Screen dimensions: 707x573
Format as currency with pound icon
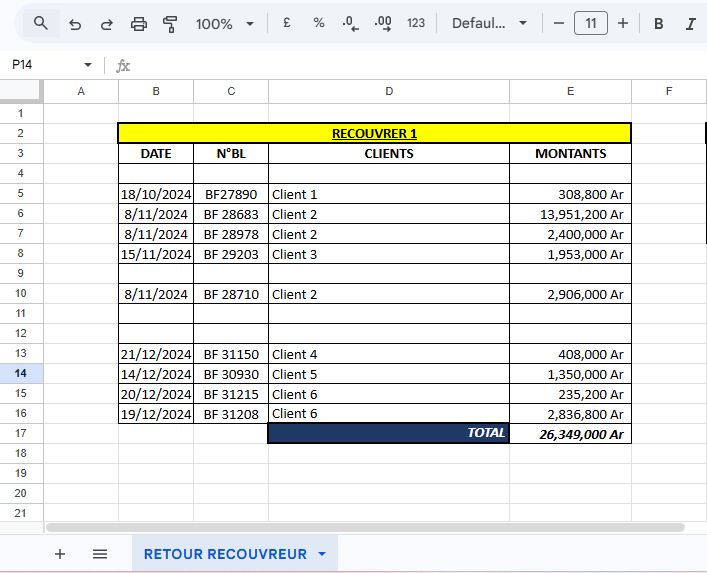click(287, 23)
